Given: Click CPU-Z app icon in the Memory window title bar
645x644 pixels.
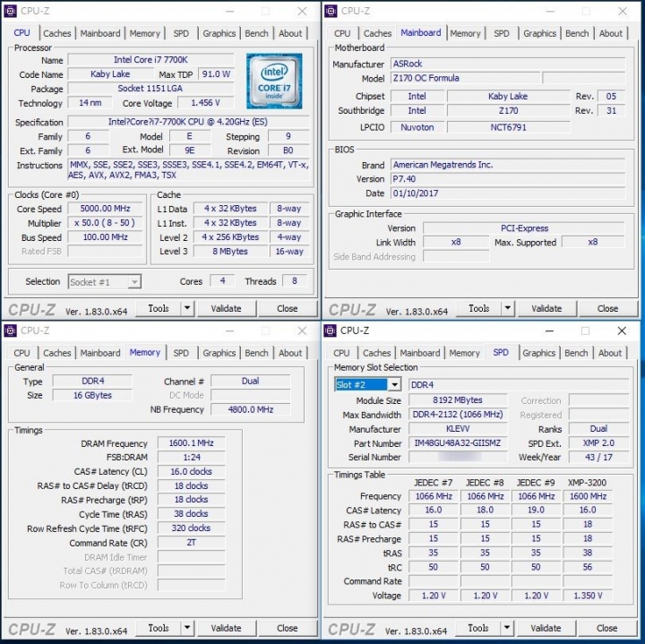Looking at the screenshot, I should pyautogui.click(x=10, y=331).
